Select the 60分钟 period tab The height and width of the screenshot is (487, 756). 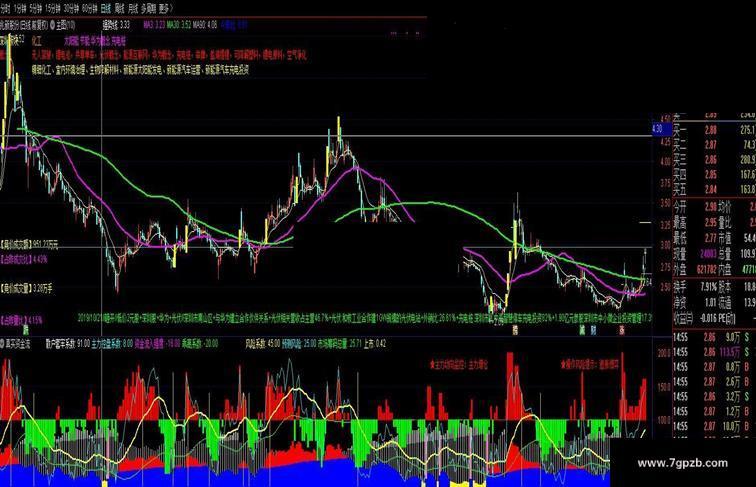pos(90,8)
